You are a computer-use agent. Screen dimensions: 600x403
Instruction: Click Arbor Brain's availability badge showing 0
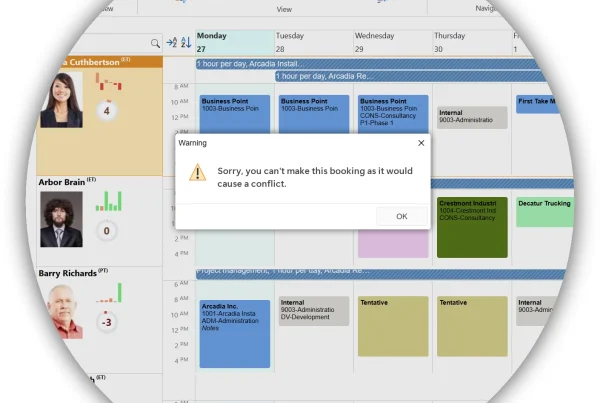[x=107, y=231]
